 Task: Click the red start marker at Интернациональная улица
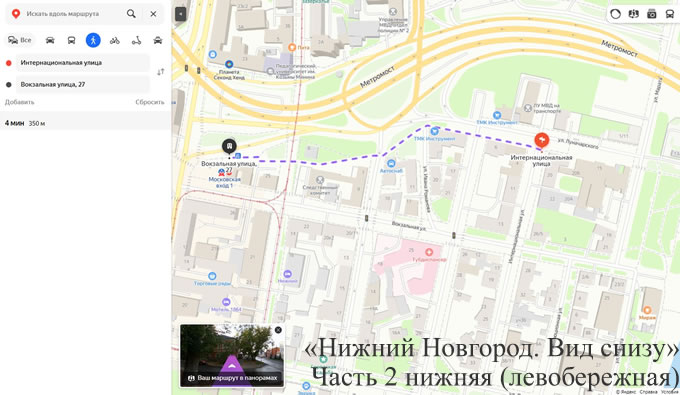click(541, 140)
